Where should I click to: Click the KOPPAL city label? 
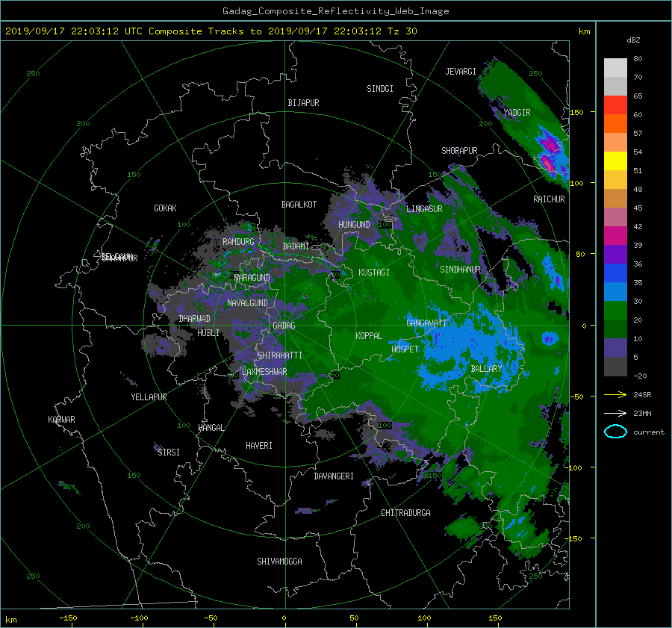coord(369,336)
